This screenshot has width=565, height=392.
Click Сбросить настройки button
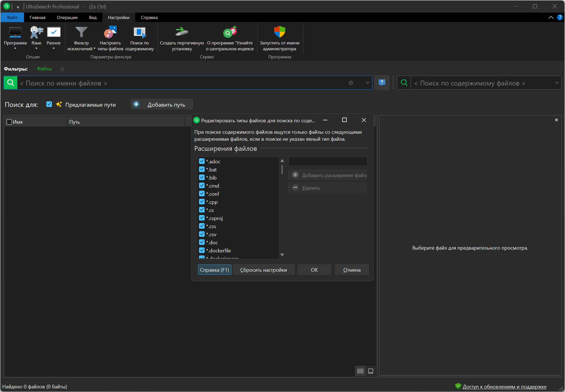tap(263, 270)
